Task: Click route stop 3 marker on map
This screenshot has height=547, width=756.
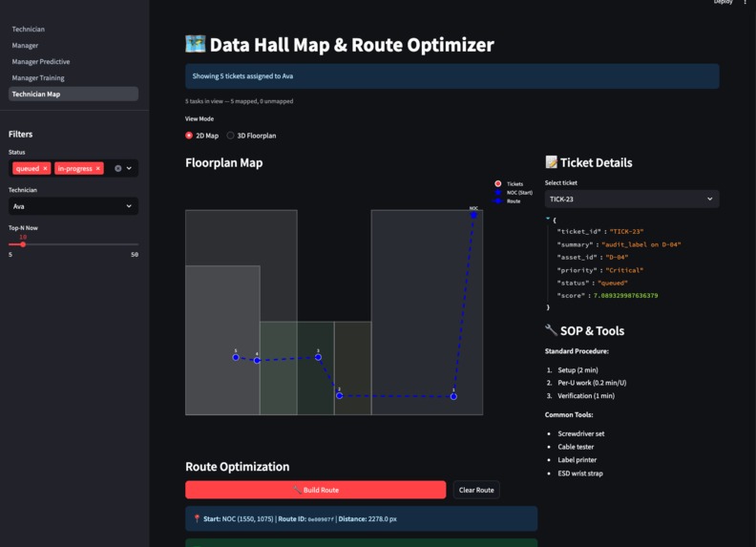Action: click(318, 357)
